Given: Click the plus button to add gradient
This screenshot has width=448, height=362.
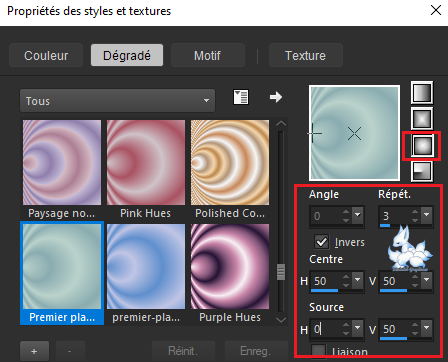Looking at the screenshot, I should click(x=34, y=351).
